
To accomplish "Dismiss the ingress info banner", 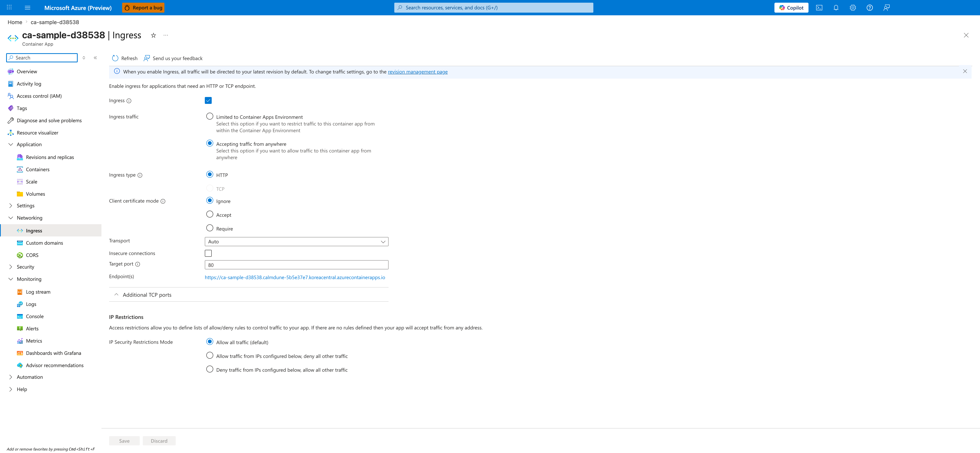I will tap(965, 72).
